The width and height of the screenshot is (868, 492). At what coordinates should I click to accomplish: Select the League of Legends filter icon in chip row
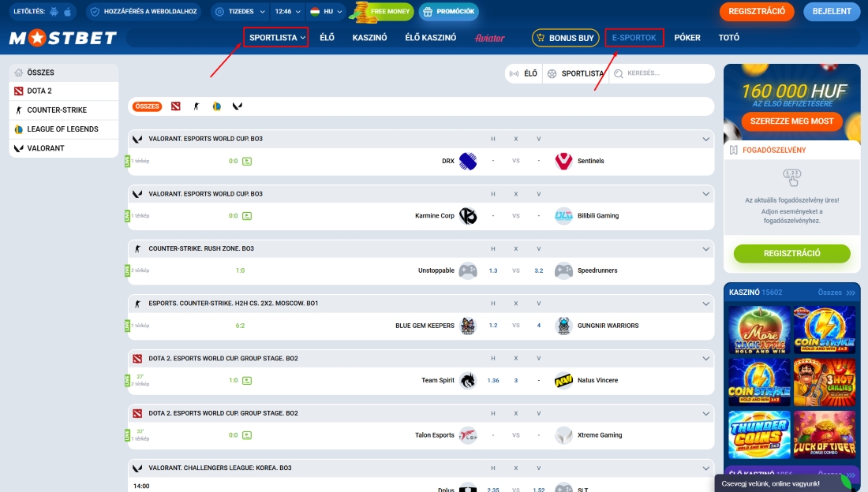pos(216,106)
